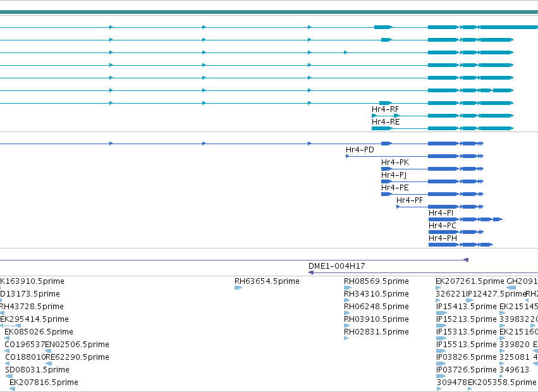Click the RH02831.5prime EST label

pyautogui.click(x=376, y=332)
